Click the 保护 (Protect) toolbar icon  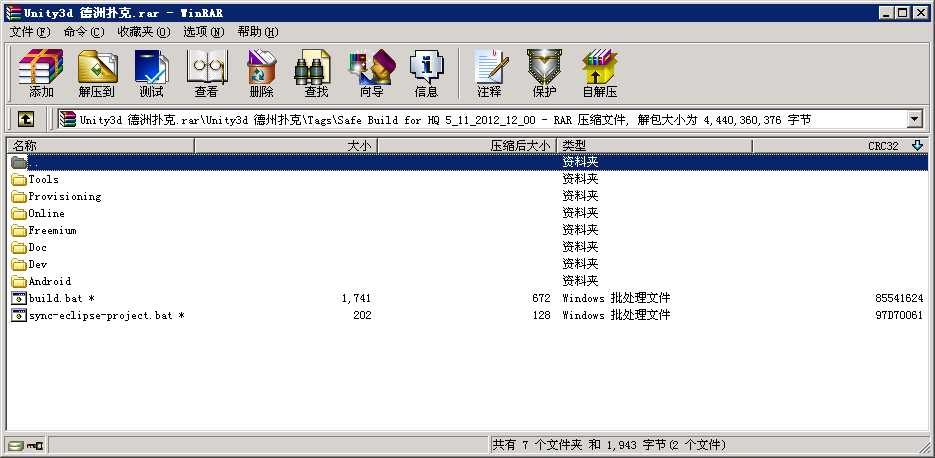click(544, 73)
